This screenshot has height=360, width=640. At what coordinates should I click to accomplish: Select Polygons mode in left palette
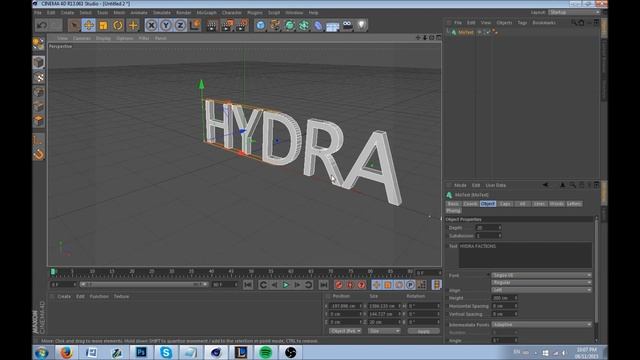(x=38, y=120)
